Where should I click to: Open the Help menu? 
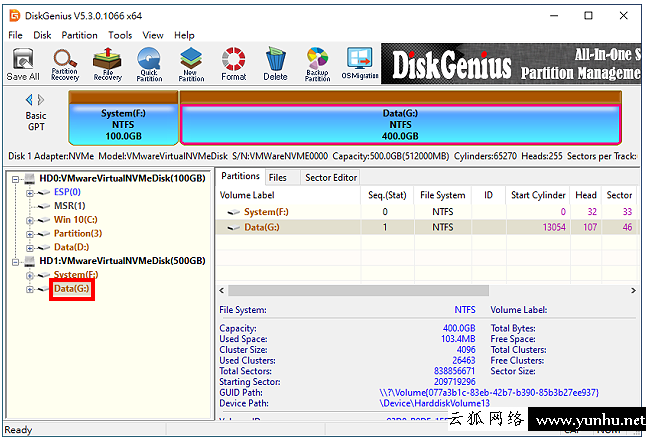(x=184, y=35)
